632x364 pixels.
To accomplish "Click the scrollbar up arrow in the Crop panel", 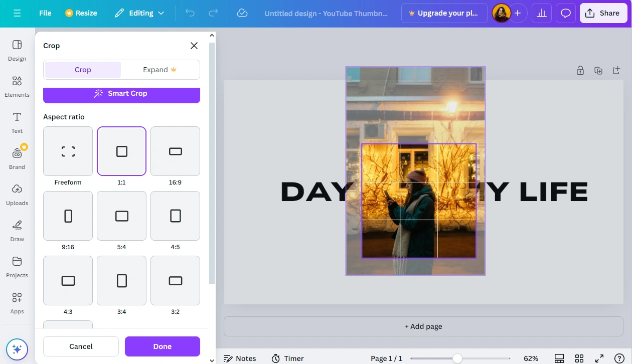I will click(x=212, y=35).
